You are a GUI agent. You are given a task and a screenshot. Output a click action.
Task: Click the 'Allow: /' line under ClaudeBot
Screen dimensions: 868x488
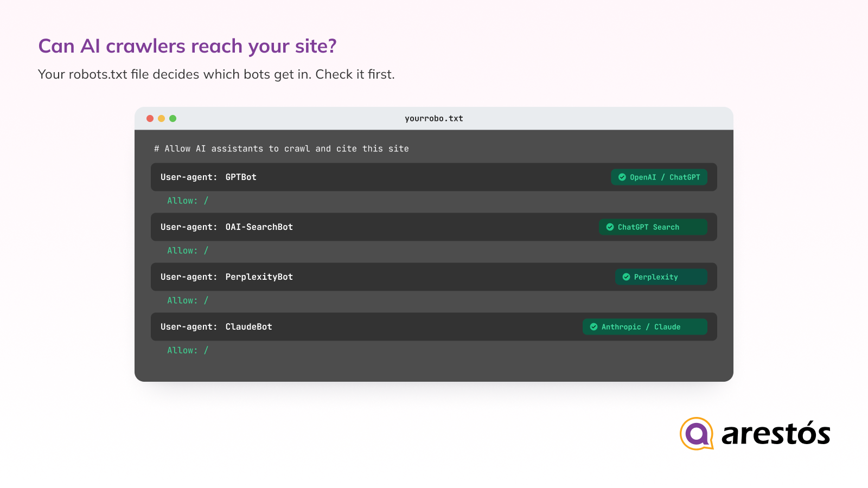pos(188,350)
